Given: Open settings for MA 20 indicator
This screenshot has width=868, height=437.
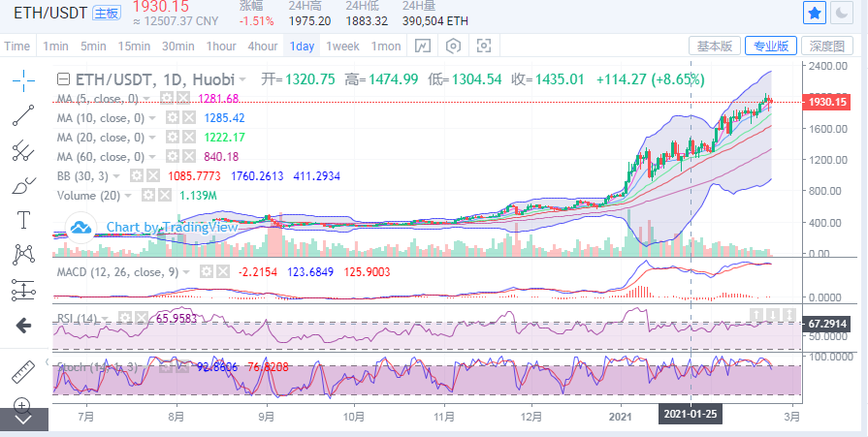Looking at the screenshot, I should tap(173, 138).
